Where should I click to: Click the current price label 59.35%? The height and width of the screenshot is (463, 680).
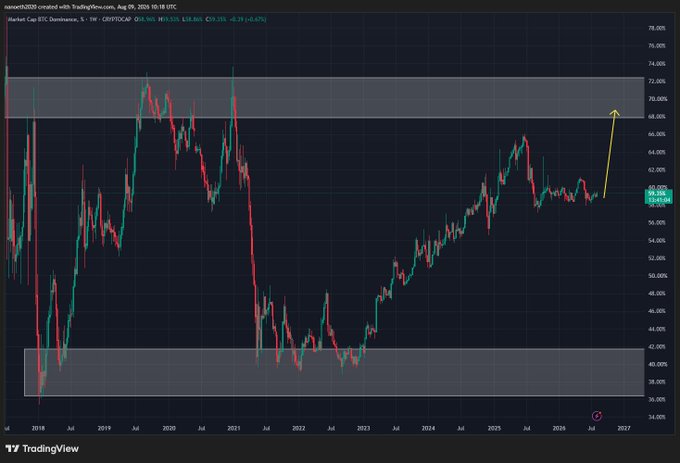(659, 196)
